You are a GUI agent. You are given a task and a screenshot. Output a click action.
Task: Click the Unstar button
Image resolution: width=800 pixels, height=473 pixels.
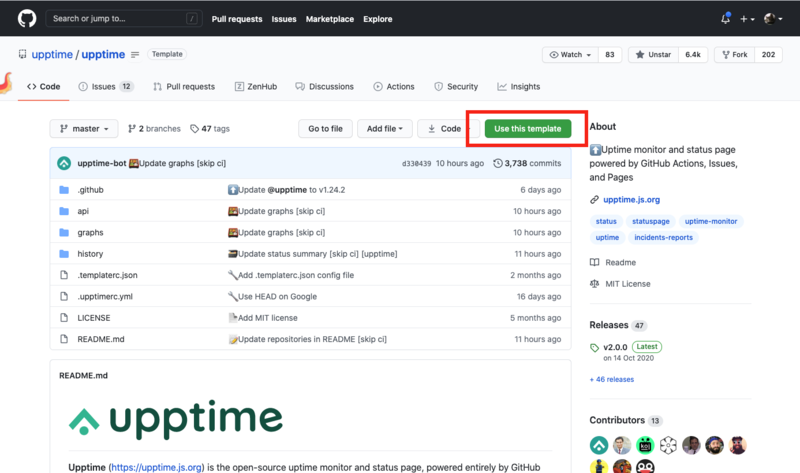click(654, 55)
